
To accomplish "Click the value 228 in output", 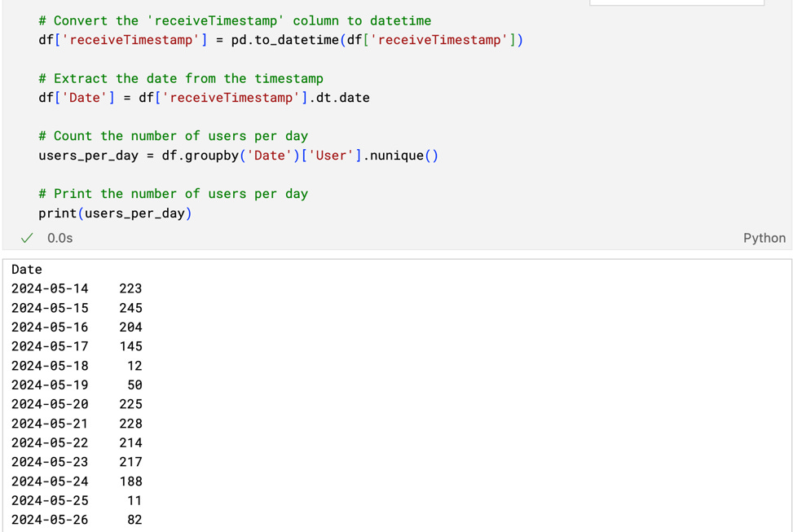I will [x=130, y=424].
